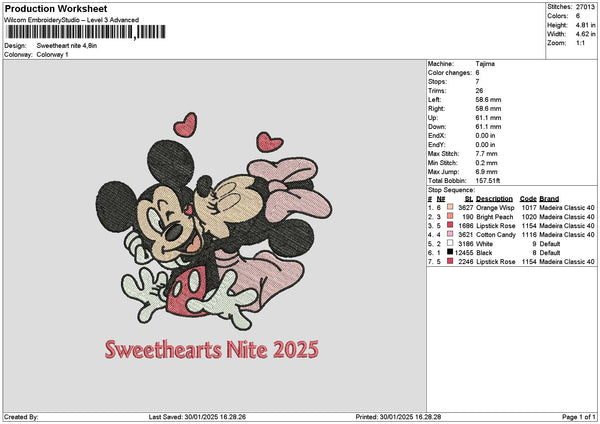This screenshot has width=600, height=424.
Task: Click the 'Default' brand in the White row
Action: [550, 244]
